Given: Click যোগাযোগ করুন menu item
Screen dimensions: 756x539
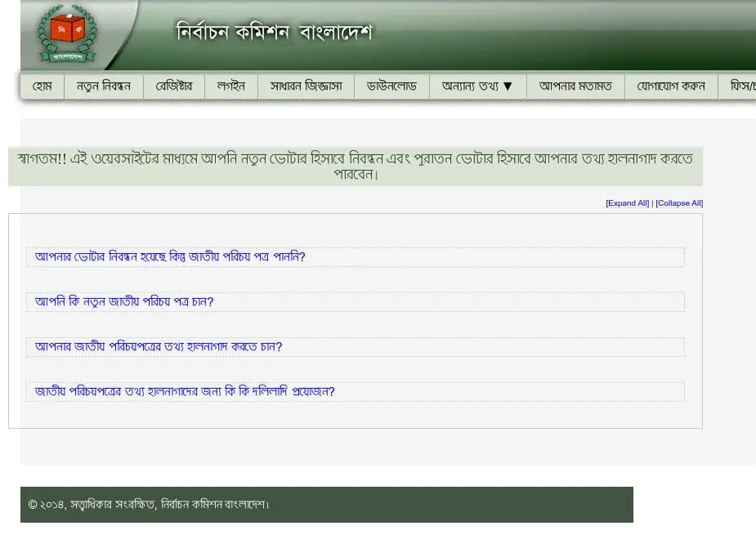Looking at the screenshot, I should point(671,87).
